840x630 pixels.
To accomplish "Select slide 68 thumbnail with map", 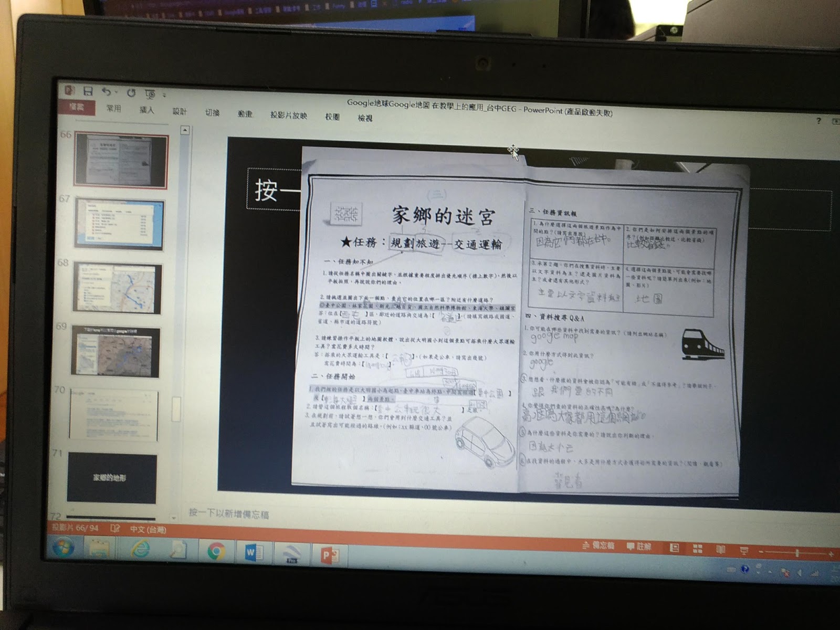I will point(117,288).
